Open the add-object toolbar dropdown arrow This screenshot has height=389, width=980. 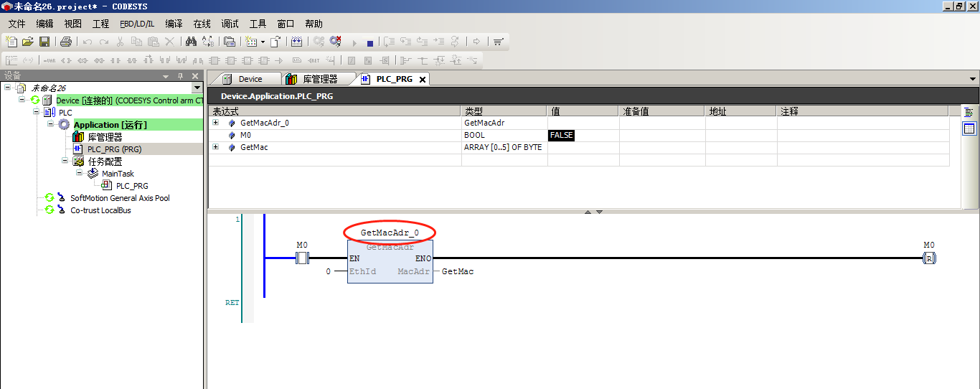[263, 42]
